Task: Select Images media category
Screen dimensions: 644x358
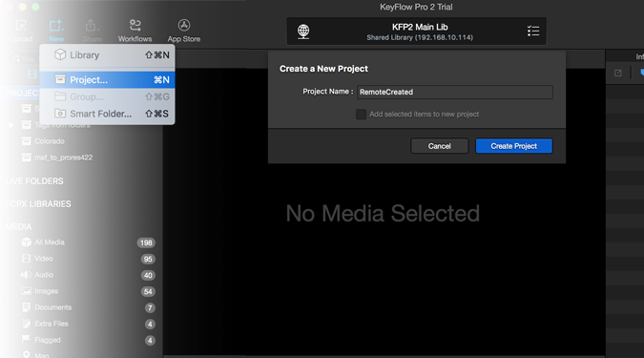Action: (x=47, y=291)
